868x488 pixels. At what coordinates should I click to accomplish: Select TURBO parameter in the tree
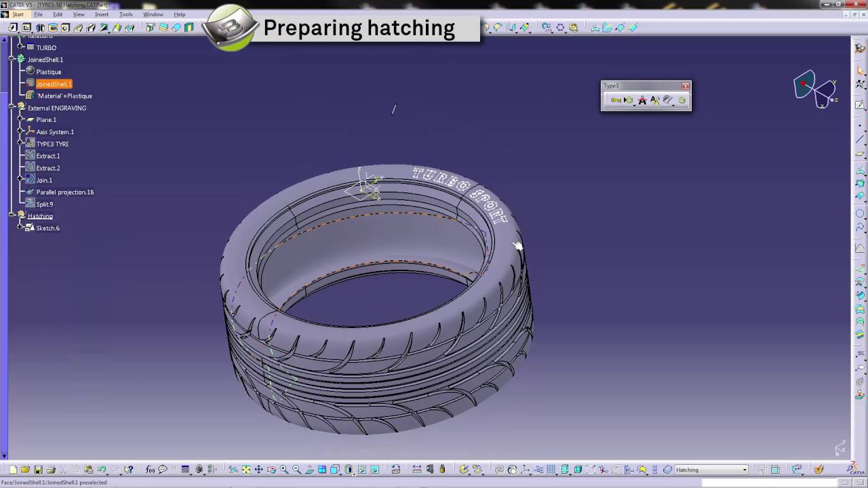46,47
